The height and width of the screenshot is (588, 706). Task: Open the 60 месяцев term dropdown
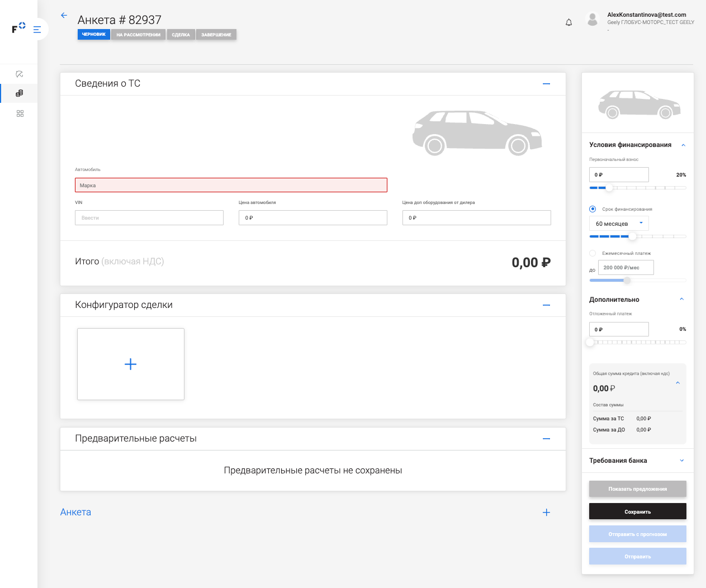point(619,224)
